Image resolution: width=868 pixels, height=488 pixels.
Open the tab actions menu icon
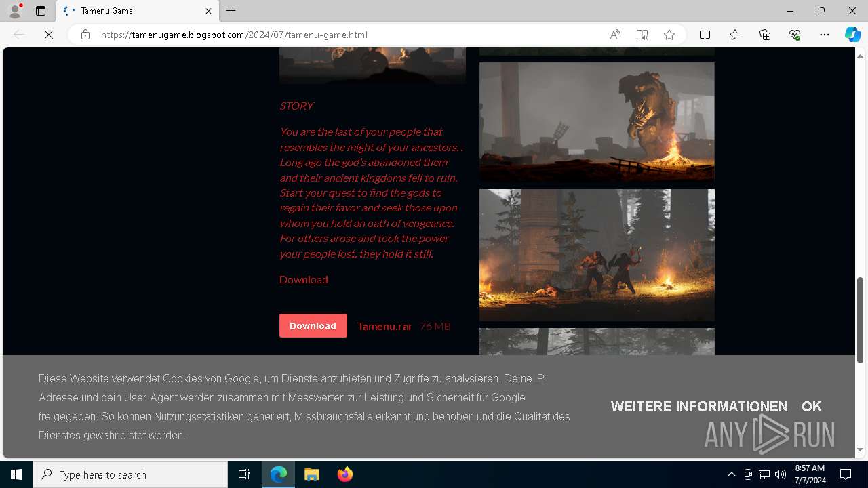coord(41,11)
